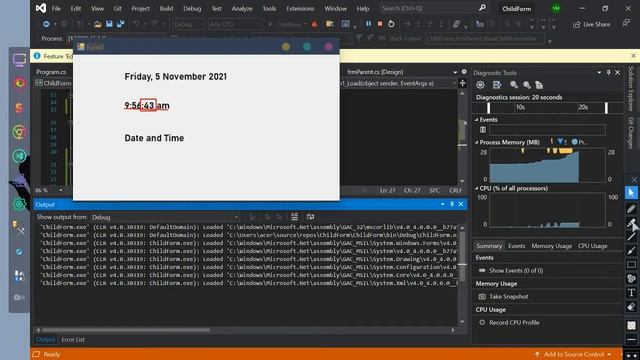Click the red Stop Debugging icon

point(380,24)
